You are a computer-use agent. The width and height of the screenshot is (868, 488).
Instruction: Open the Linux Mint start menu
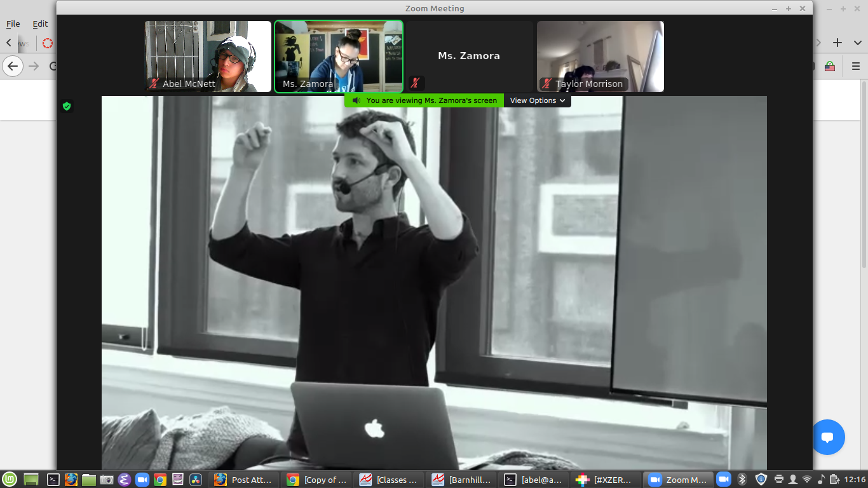pyautogui.click(x=10, y=480)
